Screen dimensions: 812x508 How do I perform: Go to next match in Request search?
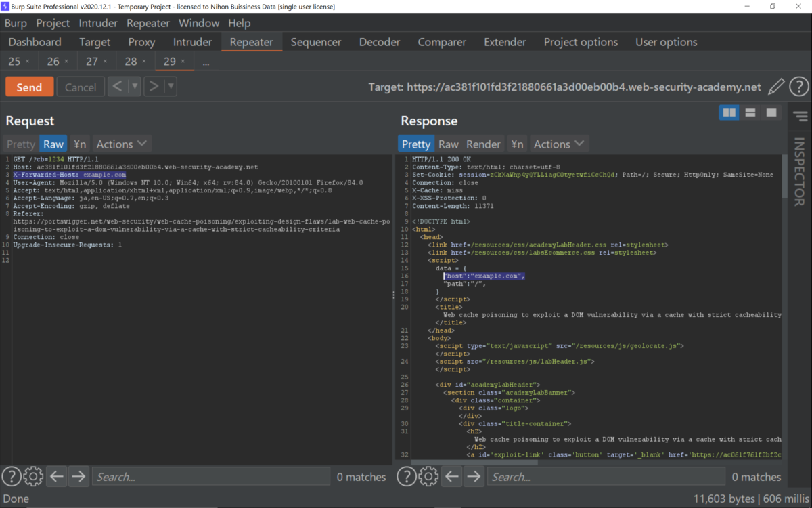coord(78,477)
